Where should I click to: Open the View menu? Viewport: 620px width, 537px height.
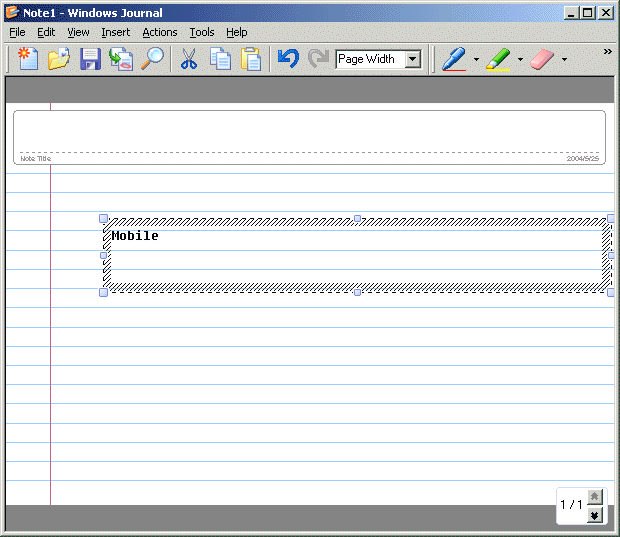coord(78,32)
